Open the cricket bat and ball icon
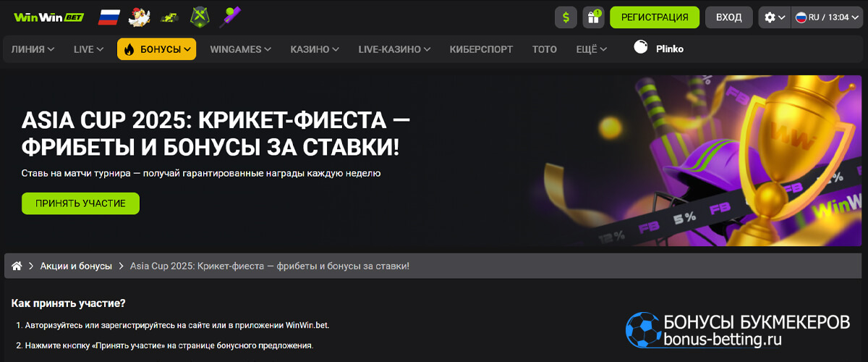This screenshot has width=868, height=362. click(x=231, y=16)
